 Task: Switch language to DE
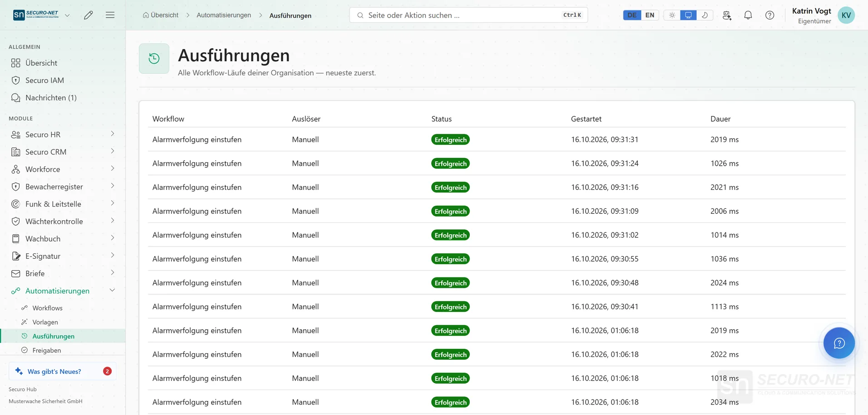[x=632, y=15]
